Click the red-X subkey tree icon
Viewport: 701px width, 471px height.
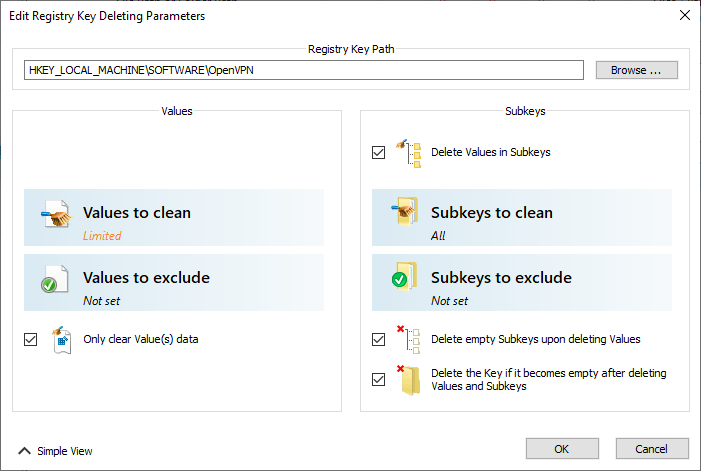(x=409, y=340)
